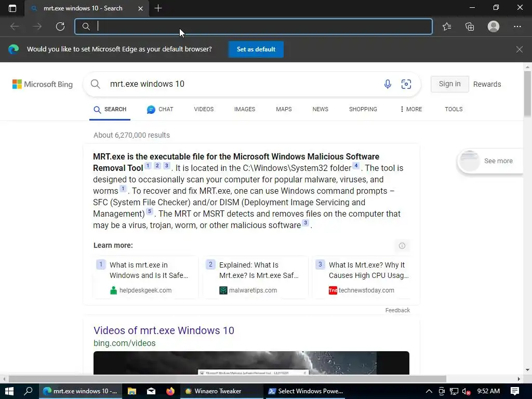Screen dimensions: 532x399
Task: Click the Bing search magnifier icon
Action: pyautogui.click(x=96, y=84)
